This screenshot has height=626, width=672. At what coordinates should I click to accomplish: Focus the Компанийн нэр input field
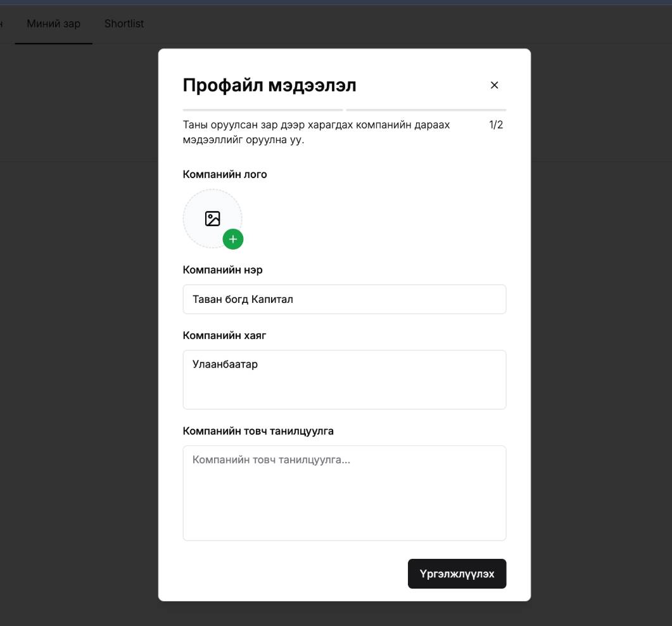[344, 299]
